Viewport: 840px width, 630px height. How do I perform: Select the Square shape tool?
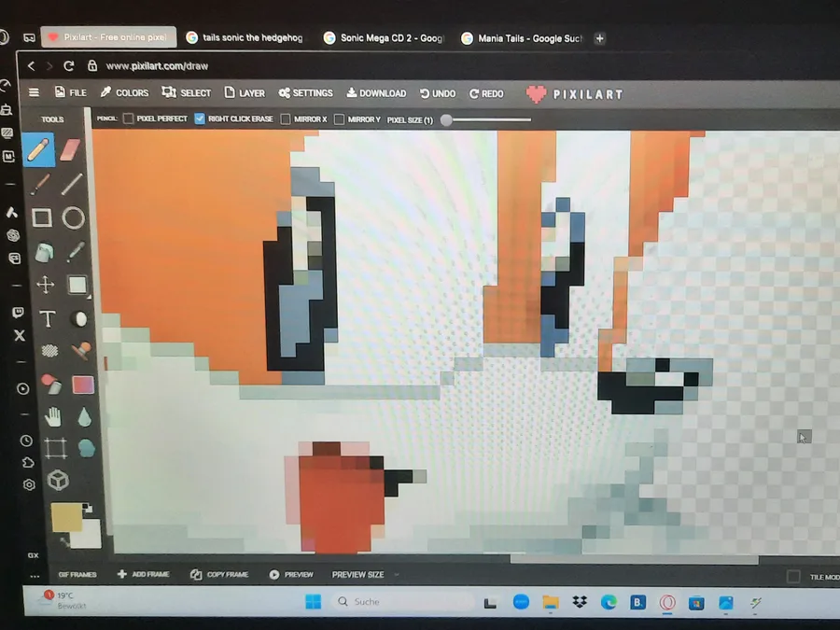pyautogui.click(x=42, y=218)
